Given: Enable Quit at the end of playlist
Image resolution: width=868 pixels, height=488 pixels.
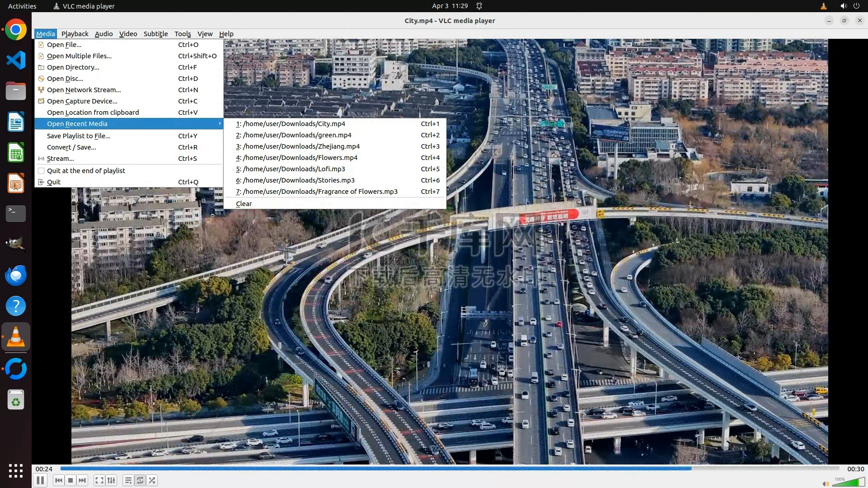Looking at the screenshot, I should coord(86,171).
